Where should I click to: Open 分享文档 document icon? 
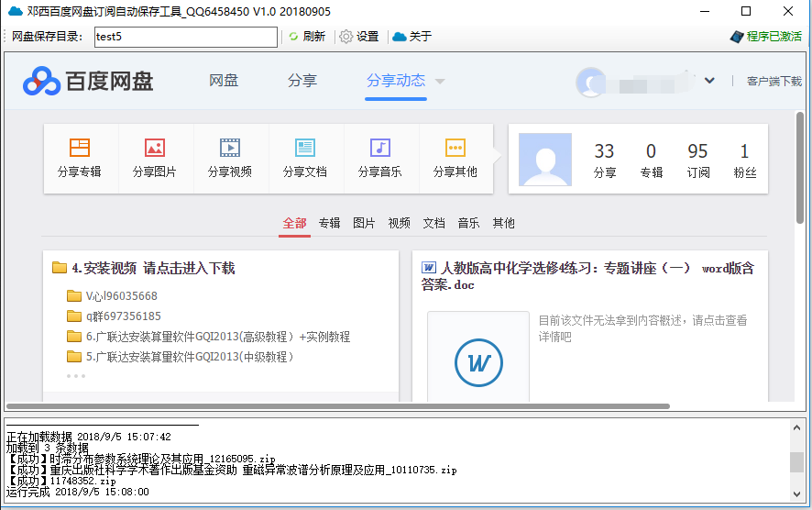305,148
